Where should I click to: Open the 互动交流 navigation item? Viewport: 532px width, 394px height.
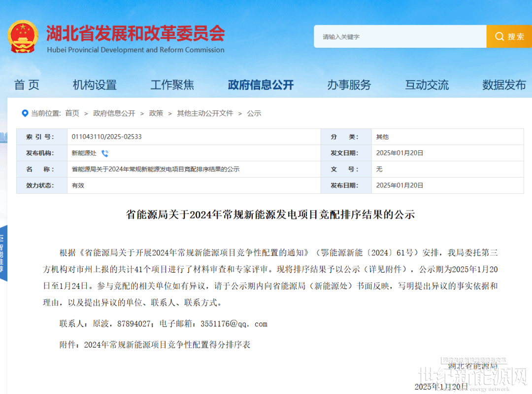pos(427,85)
